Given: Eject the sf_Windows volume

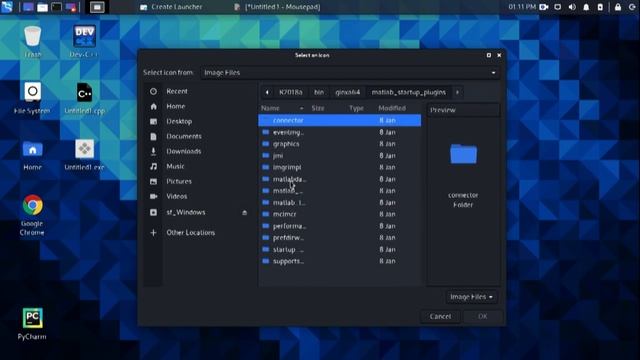Looking at the screenshot, I should 244,213.
